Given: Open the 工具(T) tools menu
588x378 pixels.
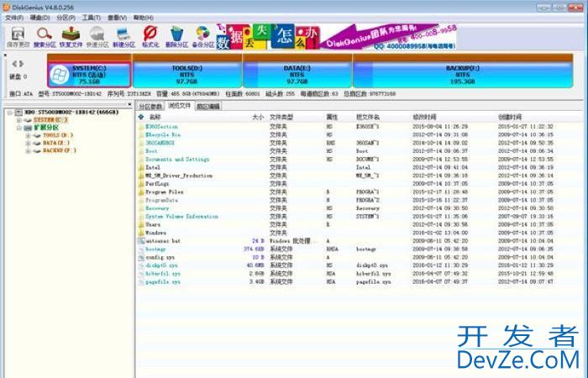Looking at the screenshot, I should [91, 18].
